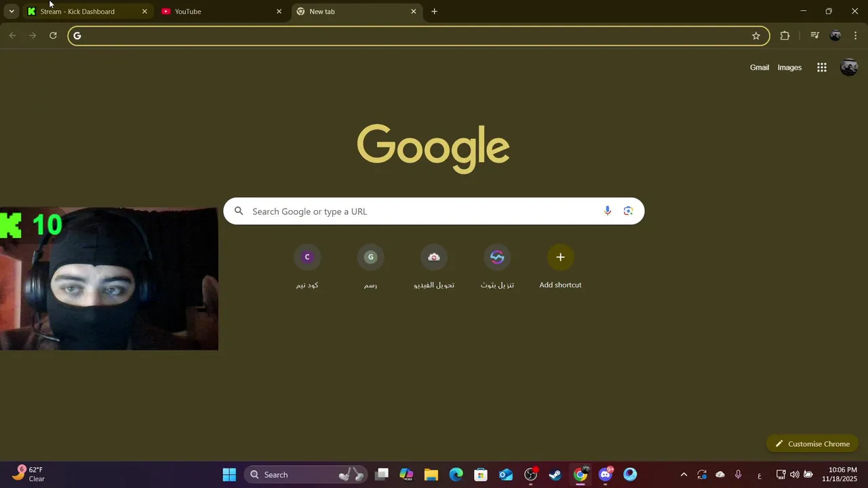Open Task View from the taskbar
The height and width of the screenshot is (488, 868).
pyautogui.click(x=382, y=474)
